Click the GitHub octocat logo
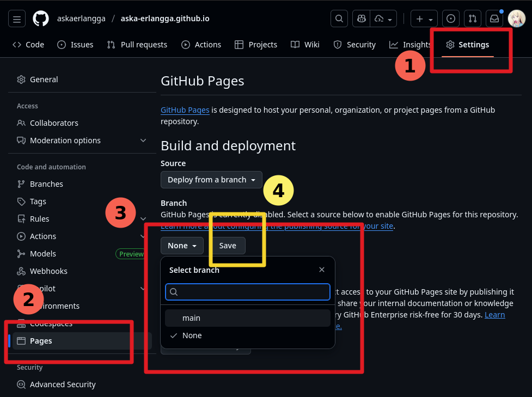Screen dimensions: 532x397 click(x=40, y=18)
